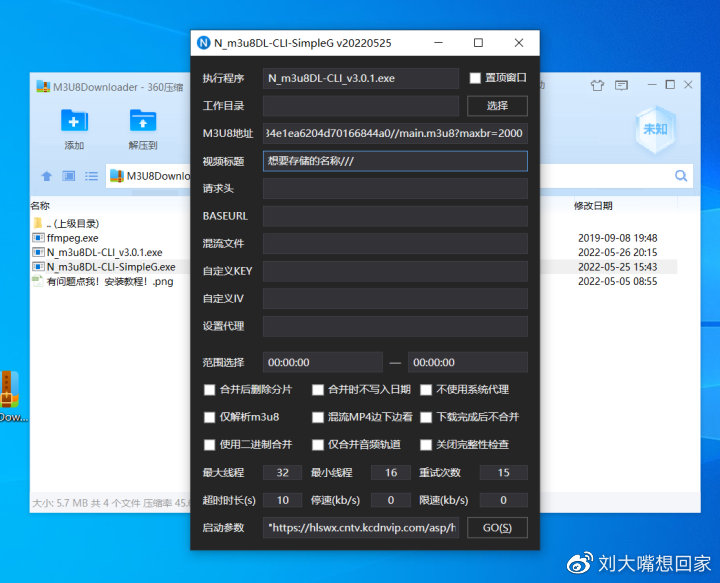Viewport: 720px width, 583px height.
Task: Open the ..(上级目录) parent directory entry
Action: [73, 224]
